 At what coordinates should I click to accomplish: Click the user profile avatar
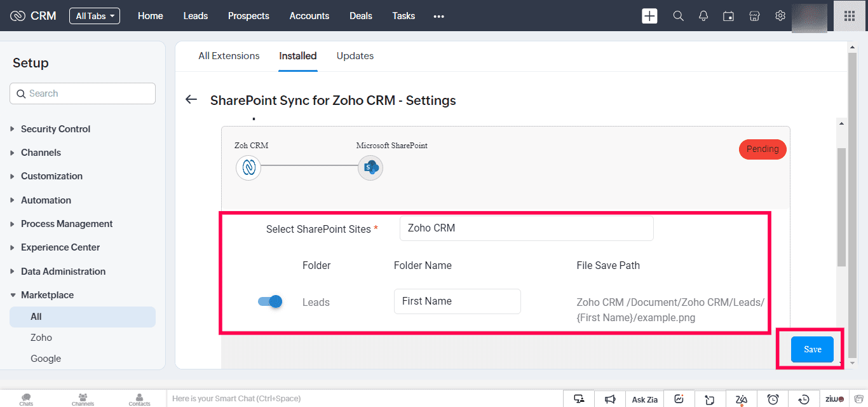pyautogui.click(x=810, y=18)
